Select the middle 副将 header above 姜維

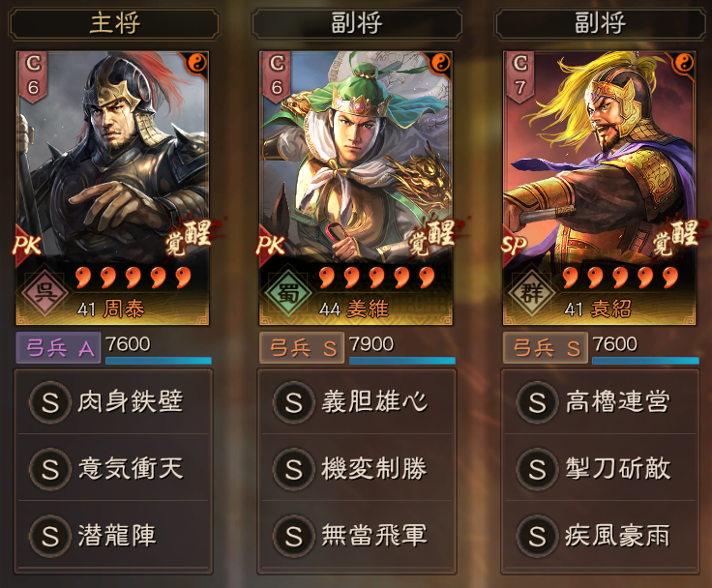pyautogui.click(x=356, y=23)
